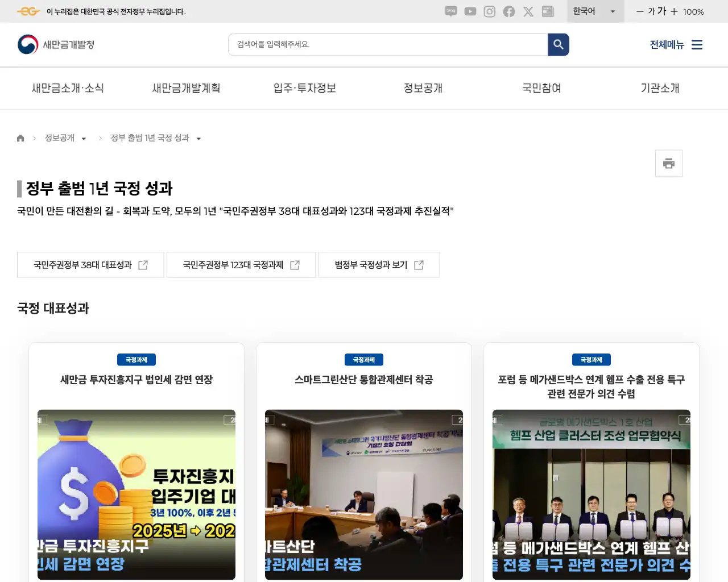Viewport: 728px width, 582px height.
Task: Open the 스마트그린산단 통합관제센터 착공 card title
Action: [x=364, y=380]
